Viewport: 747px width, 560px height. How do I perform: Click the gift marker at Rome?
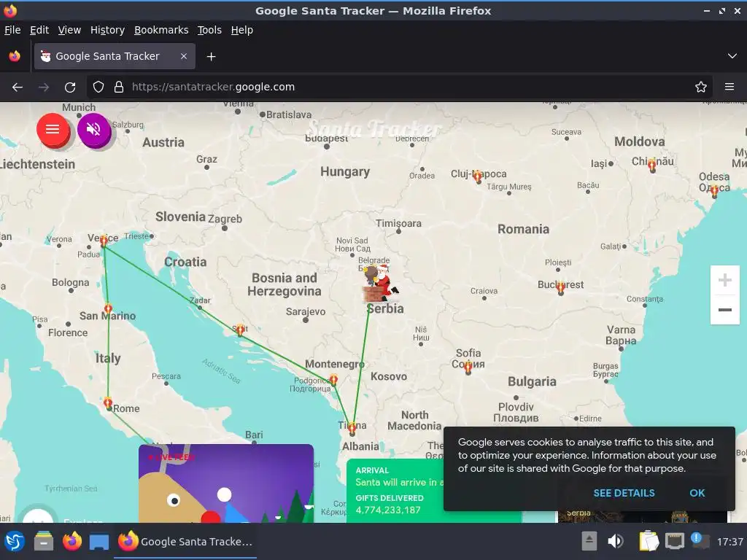108,402
